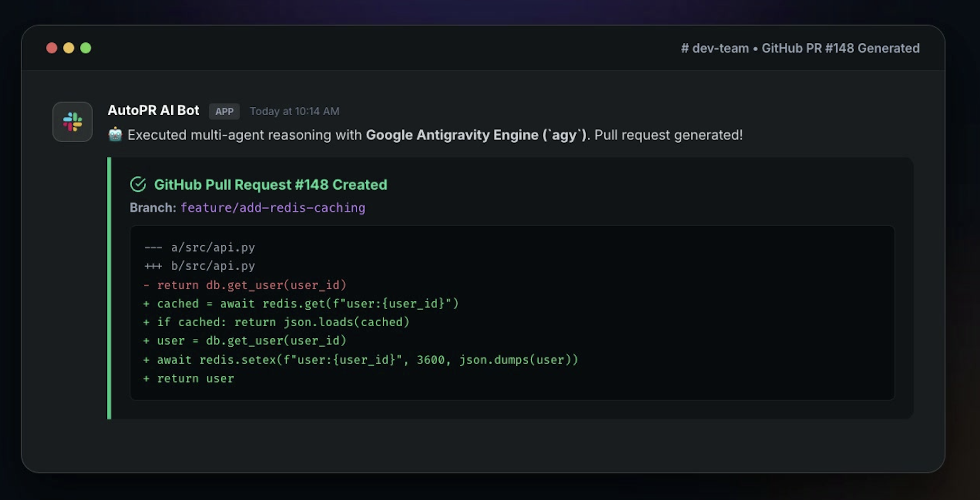Image resolution: width=980 pixels, height=500 pixels.
Task: Click the '--- a/src/api.py' diff line
Action: pyautogui.click(x=199, y=247)
